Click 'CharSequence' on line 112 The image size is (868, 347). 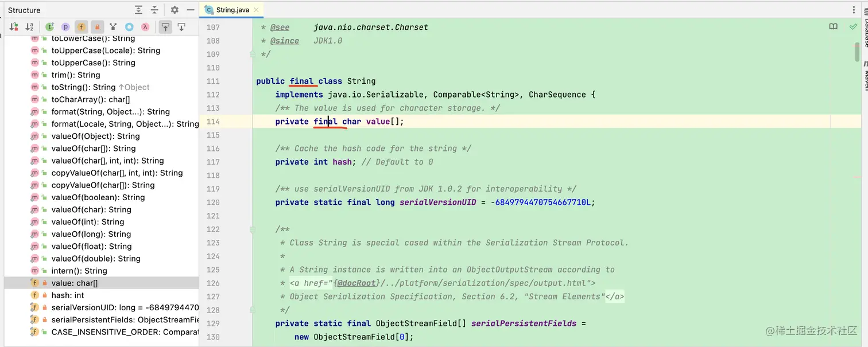coord(557,95)
